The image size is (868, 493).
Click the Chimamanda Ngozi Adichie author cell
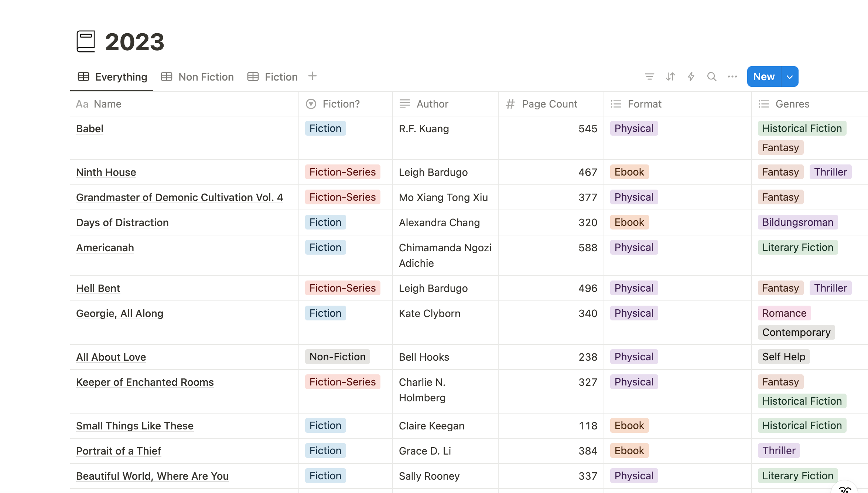(445, 255)
